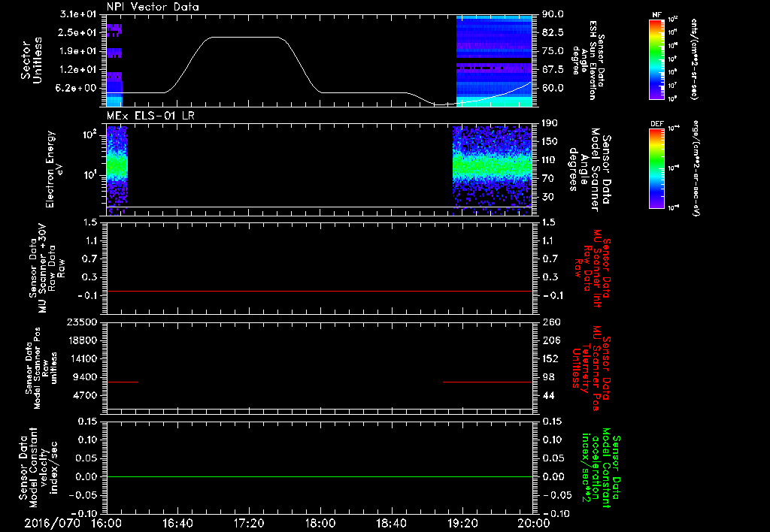Click the "14100" scanner position value

coord(83,358)
